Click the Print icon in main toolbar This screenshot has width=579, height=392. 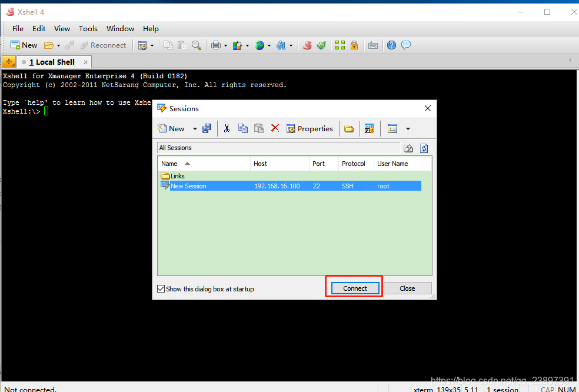[215, 45]
